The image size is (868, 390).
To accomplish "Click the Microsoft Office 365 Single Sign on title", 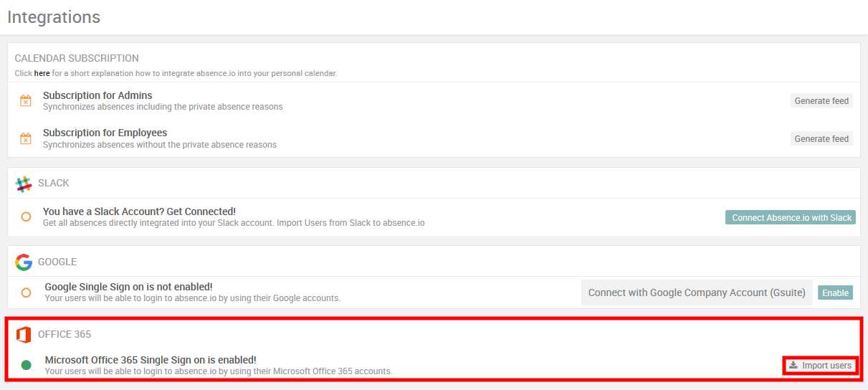I will point(151,360).
